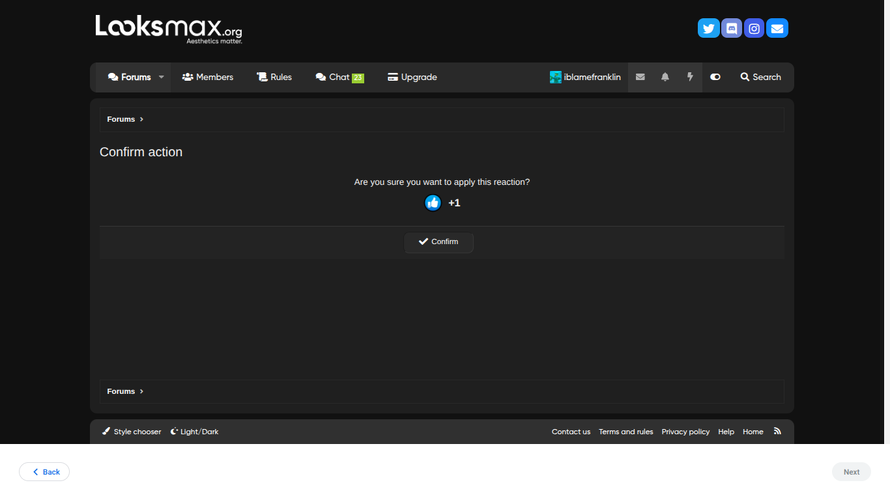Click the Looksmax.org logo
This screenshot has height=500, width=890.
(x=169, y=30)
